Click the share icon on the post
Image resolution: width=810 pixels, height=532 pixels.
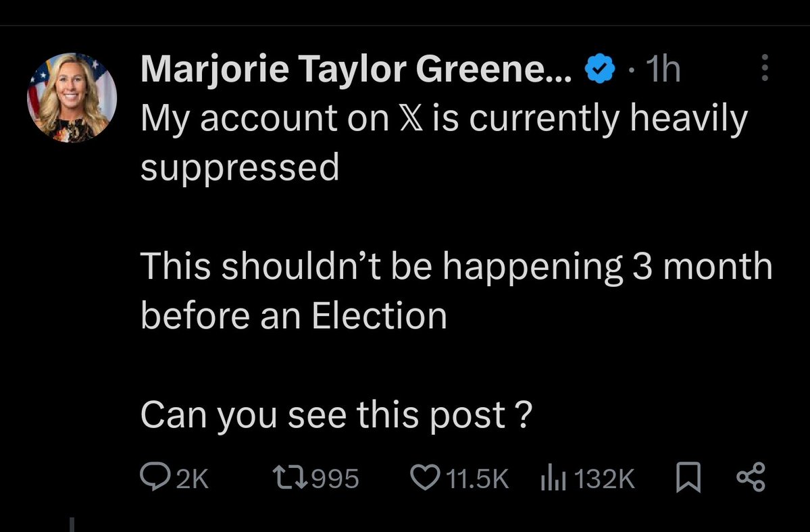click(x=751, y=477)
